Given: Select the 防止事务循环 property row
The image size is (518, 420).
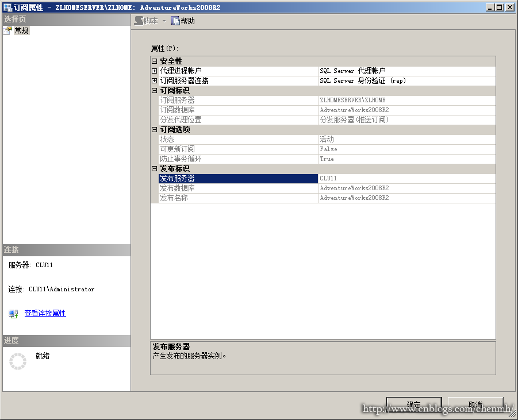Looking at the screenshot, I should (x=327, y=159).
